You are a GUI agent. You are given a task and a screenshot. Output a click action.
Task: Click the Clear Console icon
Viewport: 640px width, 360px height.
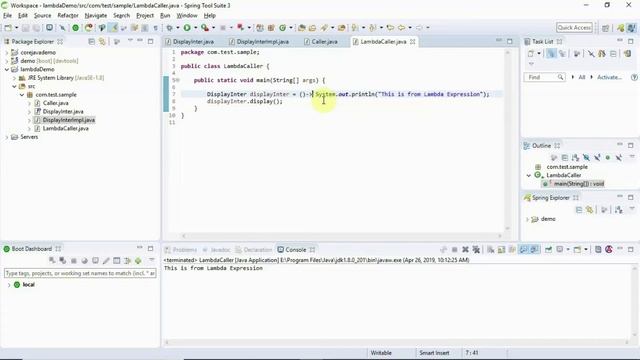point(491,249)
